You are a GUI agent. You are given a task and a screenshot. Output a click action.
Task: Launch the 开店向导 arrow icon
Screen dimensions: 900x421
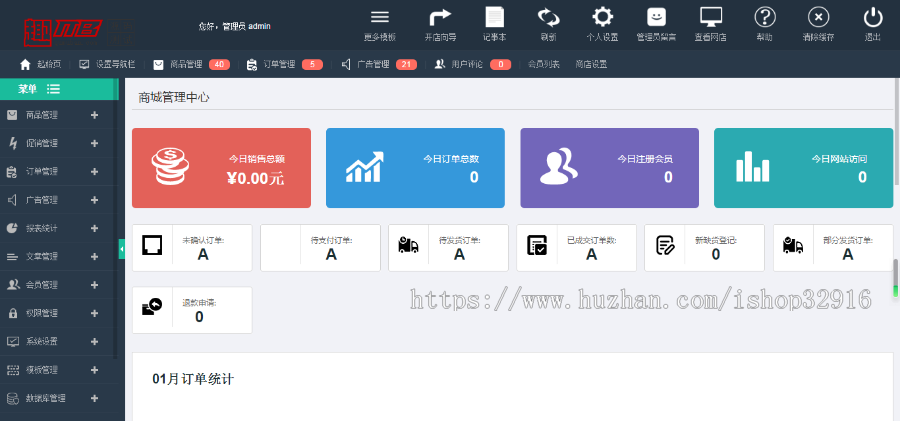(440, 17)
